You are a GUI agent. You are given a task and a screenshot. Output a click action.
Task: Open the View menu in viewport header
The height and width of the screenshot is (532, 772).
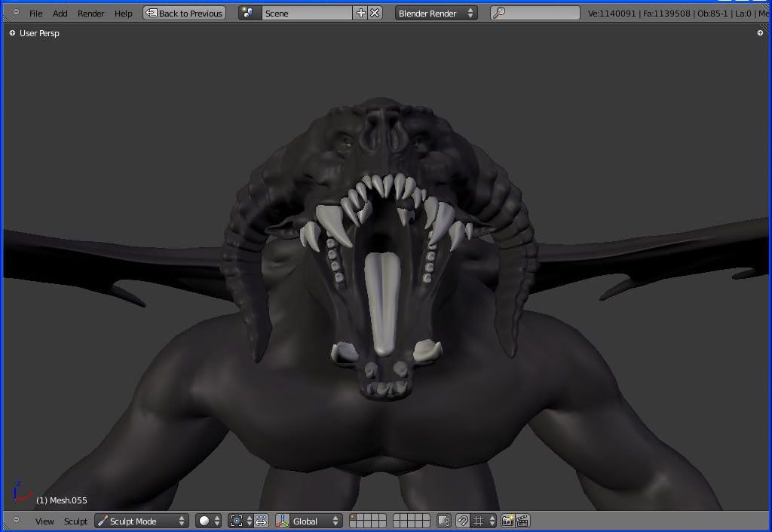coord(44,521)
